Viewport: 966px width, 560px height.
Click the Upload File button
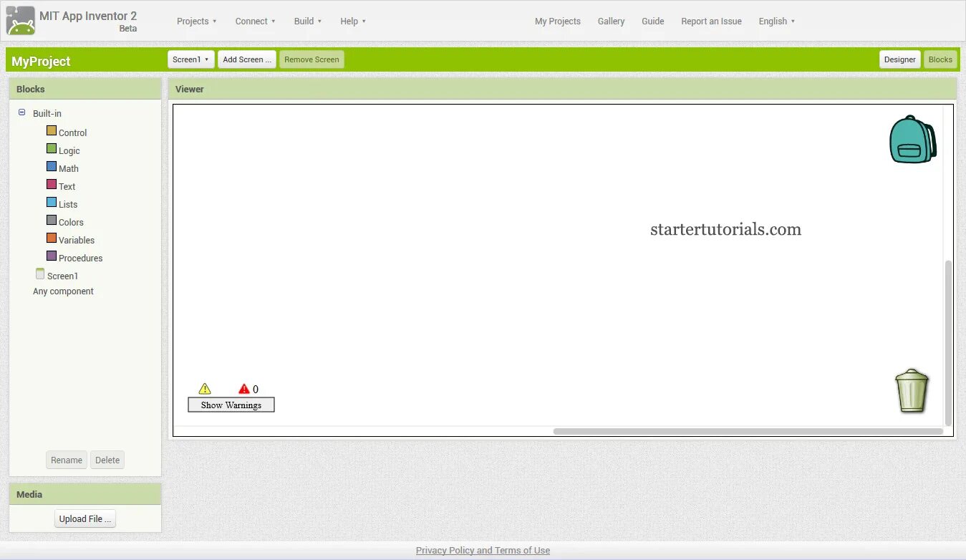(x=85, y=518)
